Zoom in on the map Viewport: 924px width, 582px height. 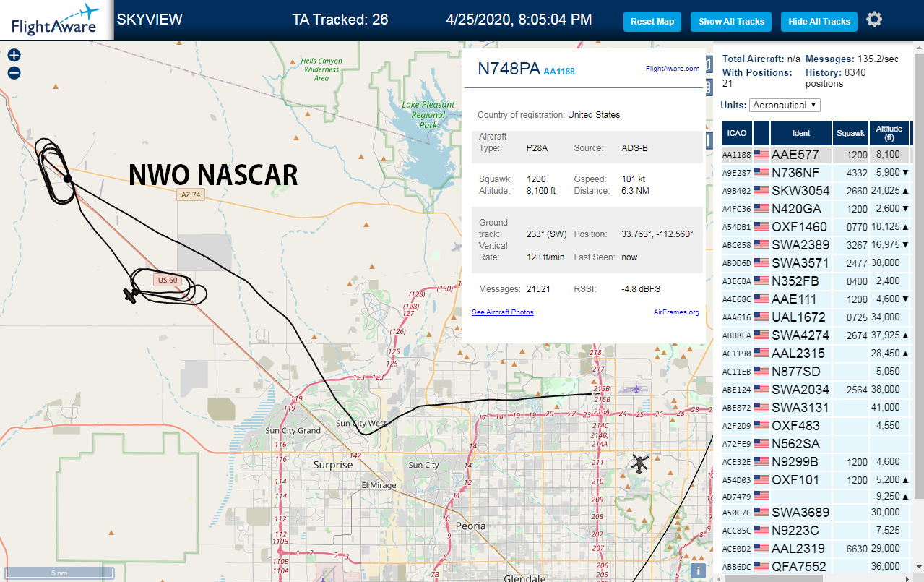pos(14,55)
